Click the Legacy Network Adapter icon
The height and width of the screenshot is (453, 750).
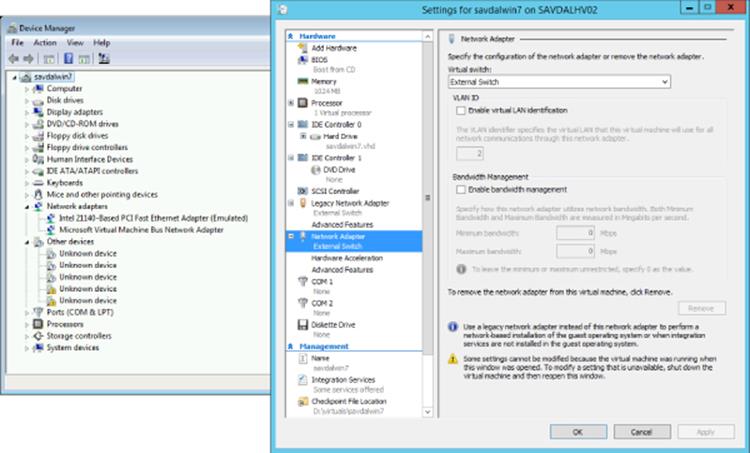pyautogui.click(x=302, y=203)
